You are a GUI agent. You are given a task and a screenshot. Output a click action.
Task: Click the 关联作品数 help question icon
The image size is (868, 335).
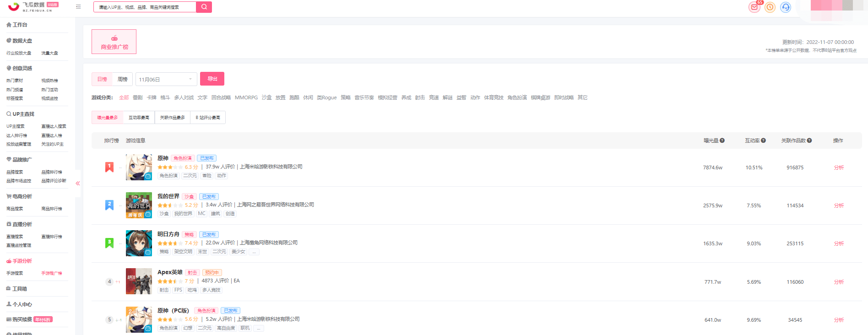tap(809, 140)
